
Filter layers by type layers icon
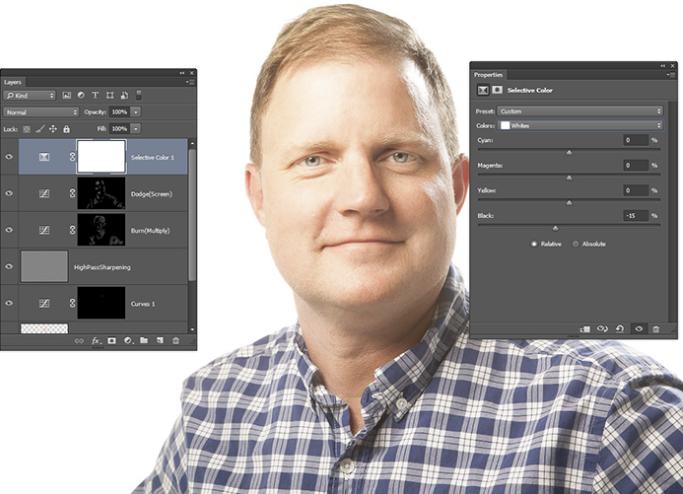95,95
